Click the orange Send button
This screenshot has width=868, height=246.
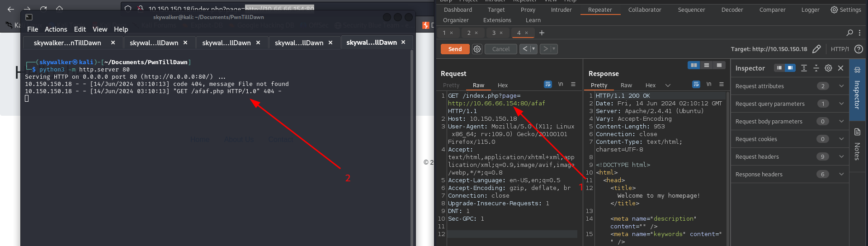455,49
